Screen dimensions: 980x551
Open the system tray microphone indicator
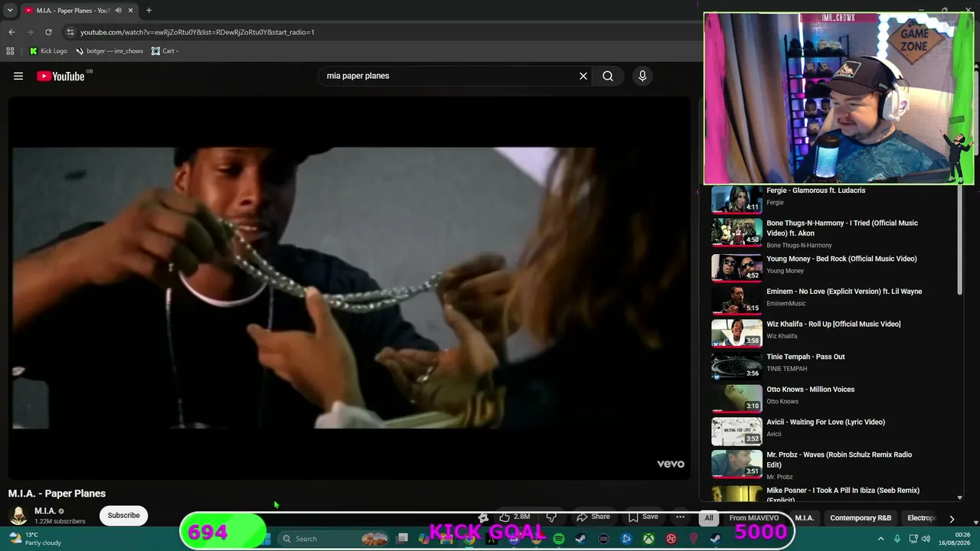click(x=897, y=539)
